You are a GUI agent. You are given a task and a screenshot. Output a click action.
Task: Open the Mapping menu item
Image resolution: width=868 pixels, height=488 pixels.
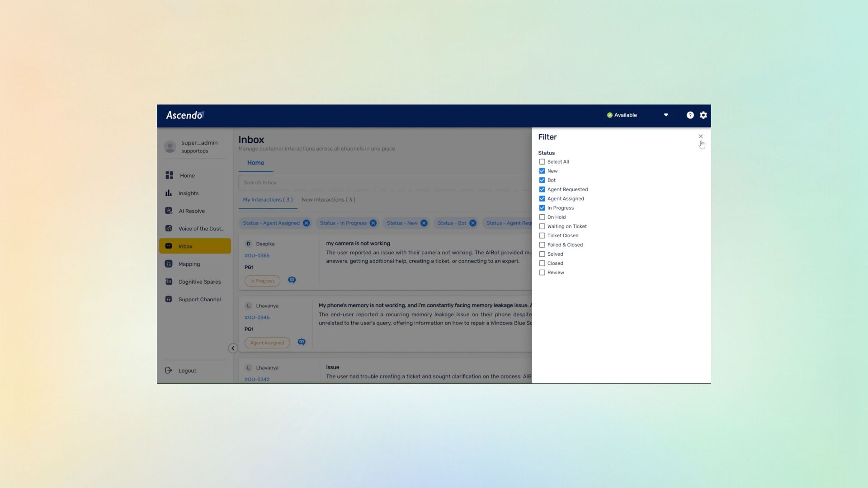pyautogui.click(x=189, y=264)
